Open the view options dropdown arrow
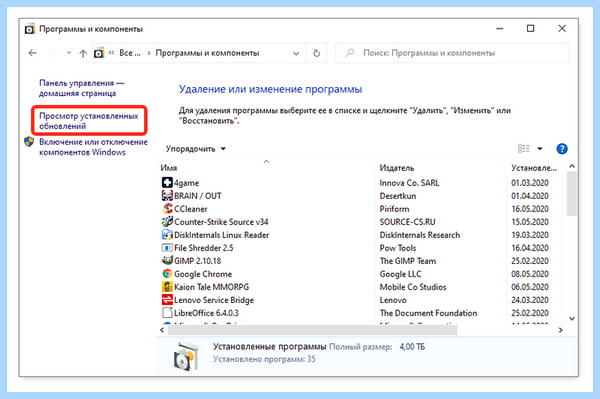Viewport: 600px width, 399px height. coord(540,148)
